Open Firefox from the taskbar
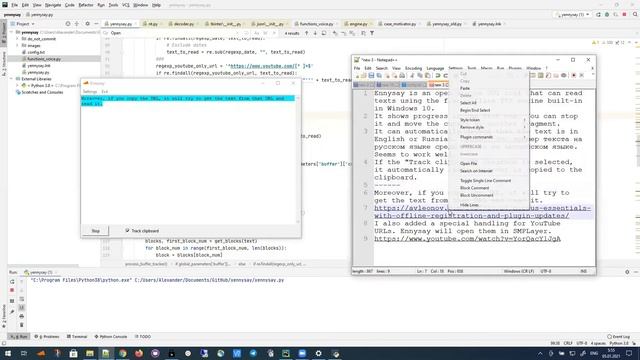The width and height of the screenshot is (640, 360). (139, 353)
